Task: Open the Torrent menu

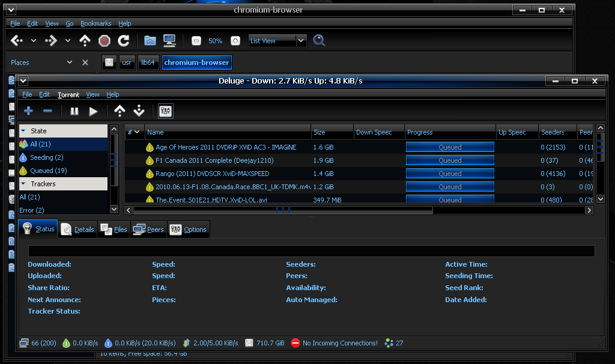Action: click(x=68, y=94)
